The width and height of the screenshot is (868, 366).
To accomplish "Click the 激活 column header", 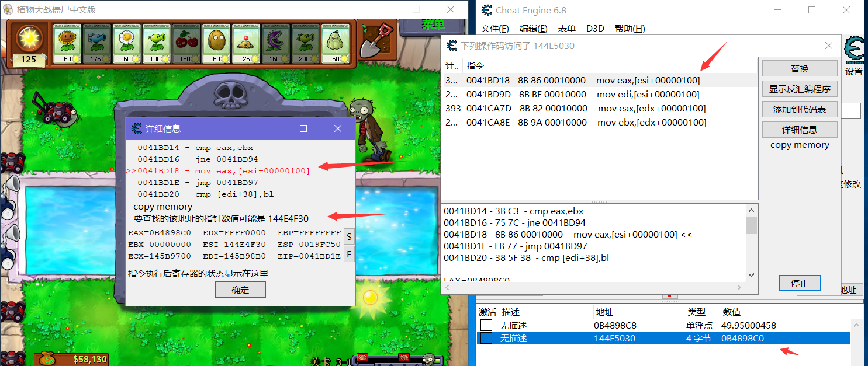I will pyautogui.click(x=487, y=312).
